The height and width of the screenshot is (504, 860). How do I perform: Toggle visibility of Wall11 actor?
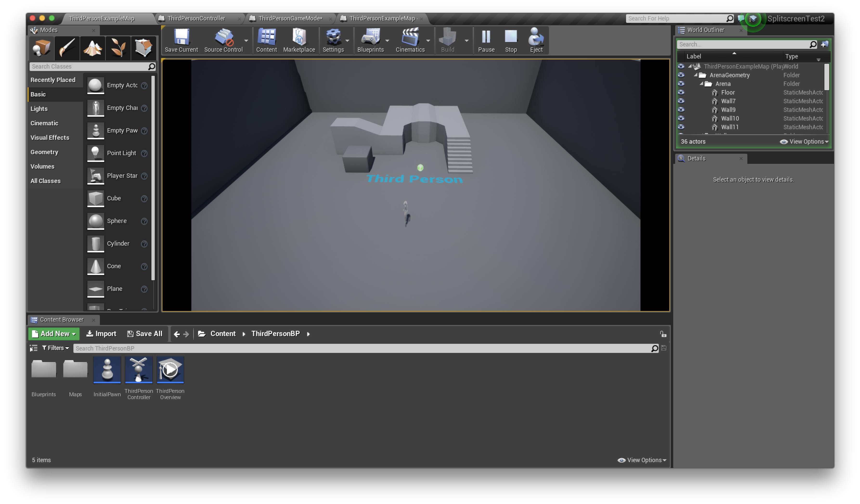pos(681,127)
